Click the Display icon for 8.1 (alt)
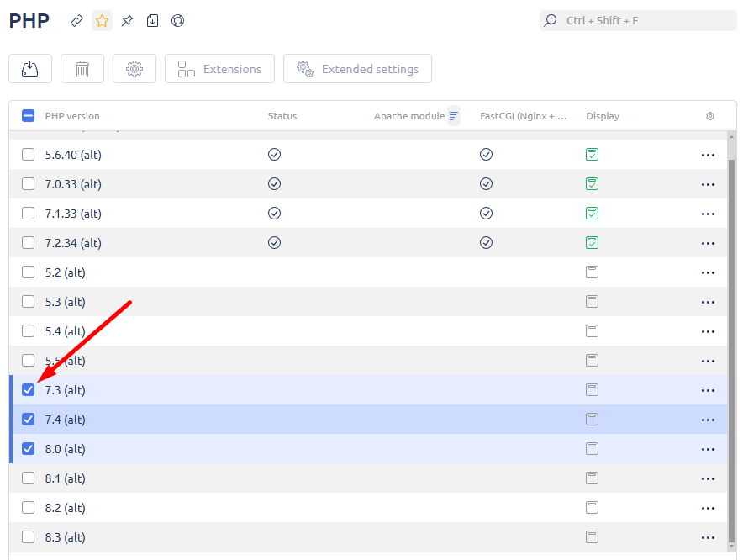 [592, 478]
